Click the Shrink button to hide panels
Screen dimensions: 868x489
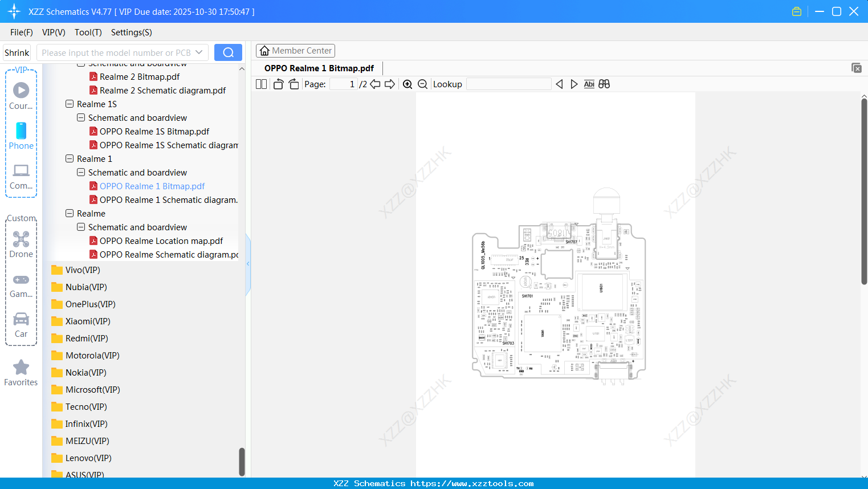click(x=16, y=52)
